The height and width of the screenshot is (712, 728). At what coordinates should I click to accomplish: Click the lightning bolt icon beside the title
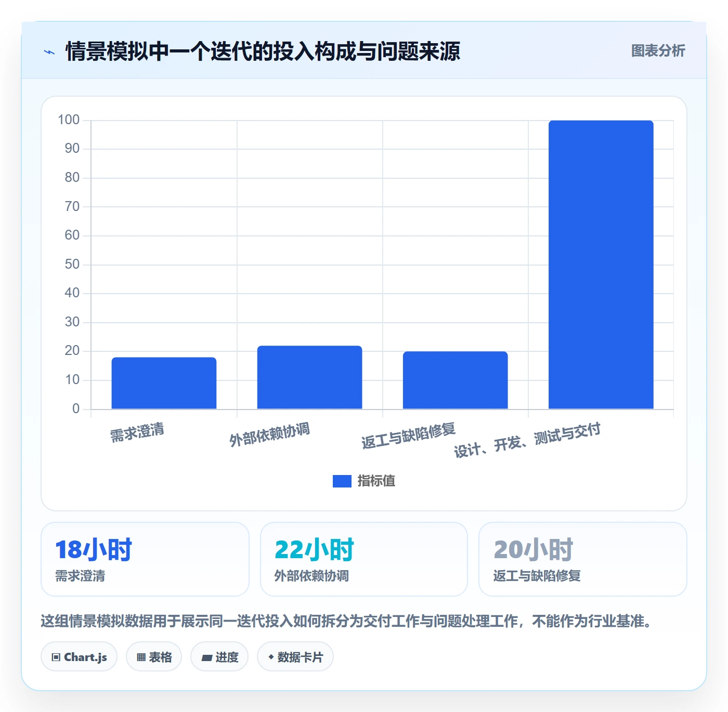click(49, 52)
